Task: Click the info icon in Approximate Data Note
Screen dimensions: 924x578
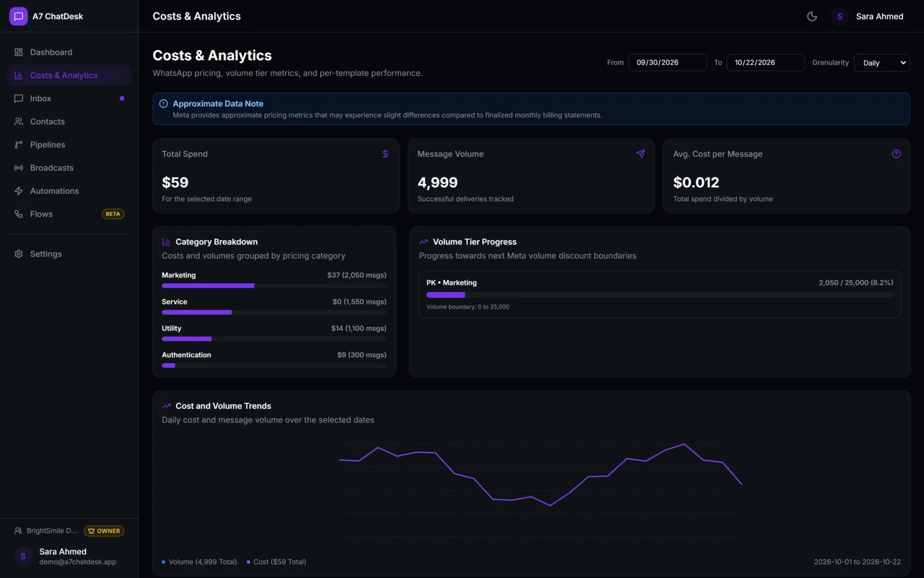Action: [x=163, y=103]
